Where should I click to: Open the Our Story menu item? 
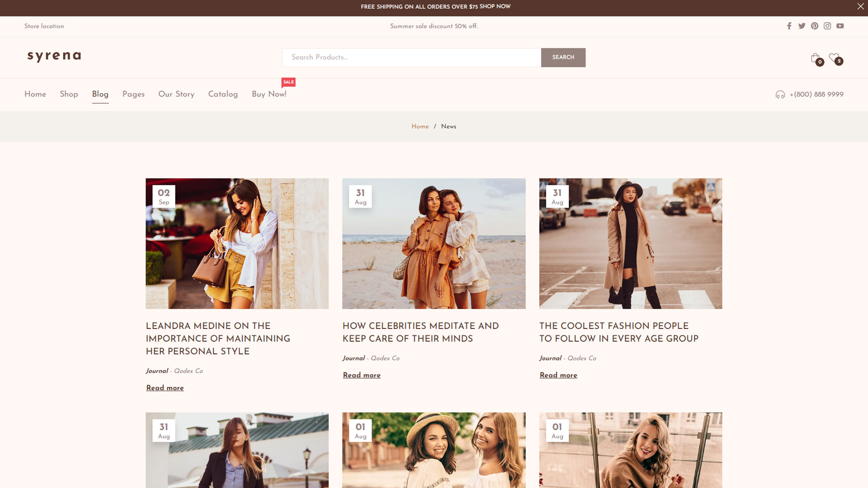[x=176, y=94]
